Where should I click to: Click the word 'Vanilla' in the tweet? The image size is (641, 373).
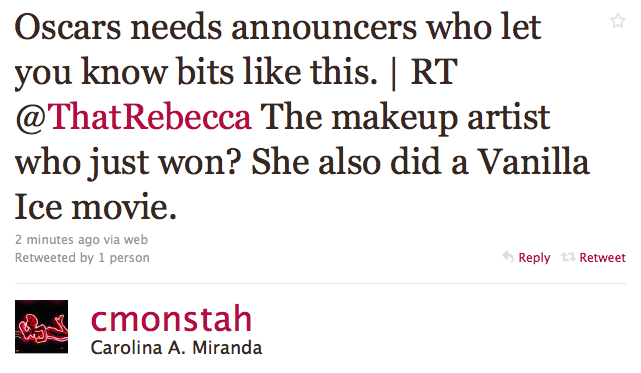(x=533, y=162)
